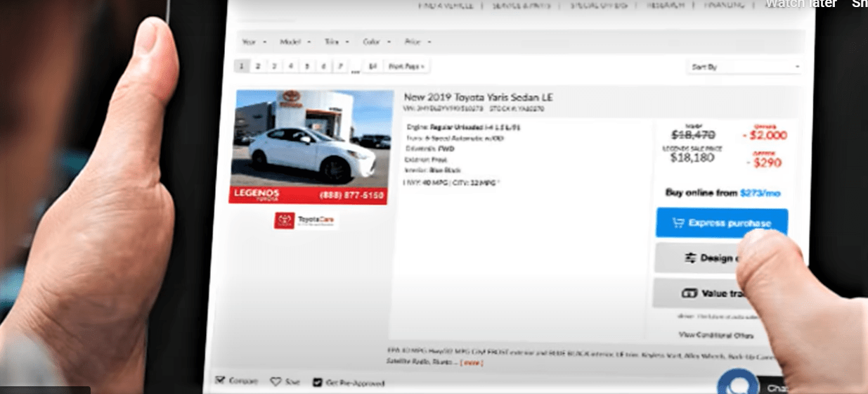Go to the Next Page button
The height and width of the screenshot is (394, 868).
coord(407,66)
